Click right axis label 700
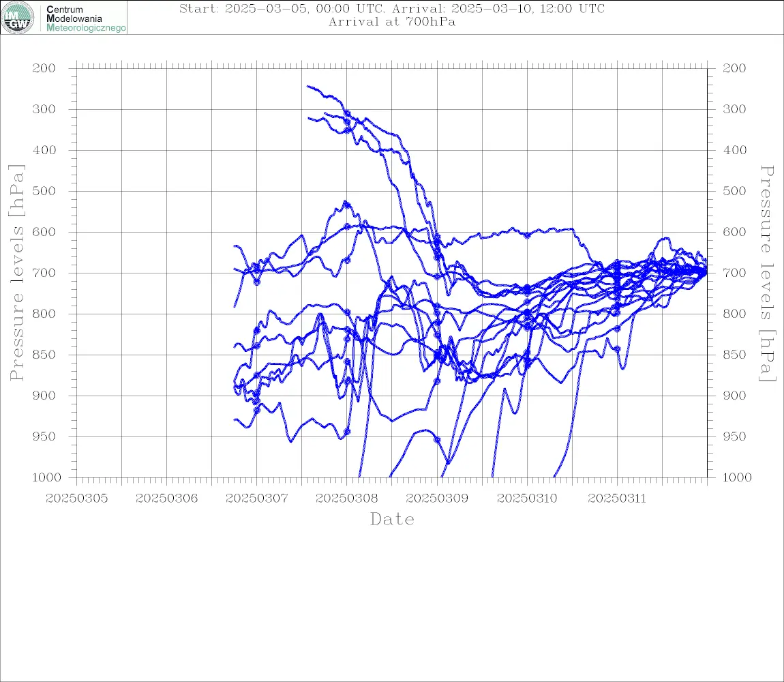This screenshot has width=784, height=682. click(x=734, y=273)
